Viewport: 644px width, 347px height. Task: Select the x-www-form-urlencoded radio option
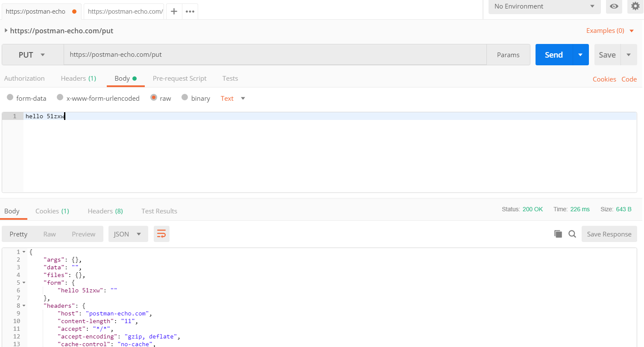click(x=60, y=98)
